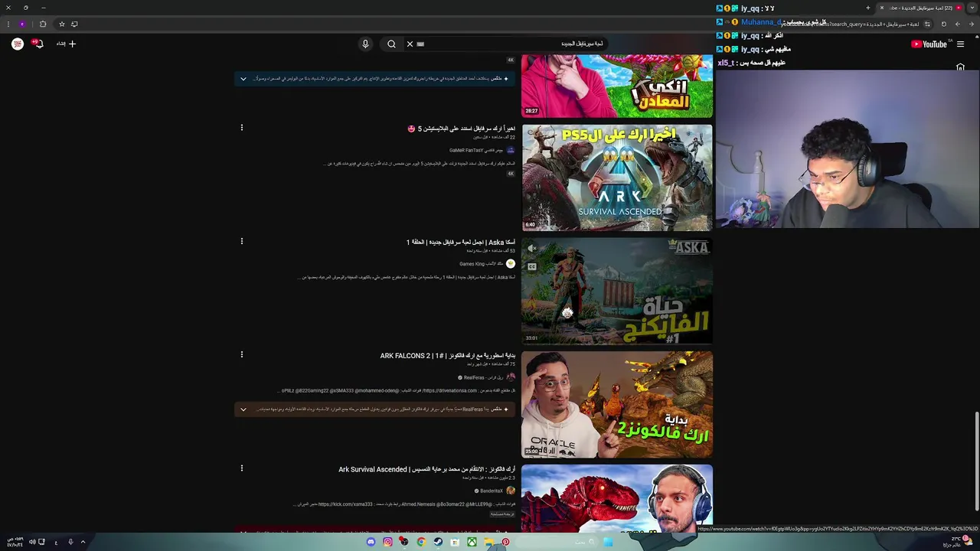Open the taskbar volume speaker icon
The height and width of the screenshot is (551, 980).
31,542
